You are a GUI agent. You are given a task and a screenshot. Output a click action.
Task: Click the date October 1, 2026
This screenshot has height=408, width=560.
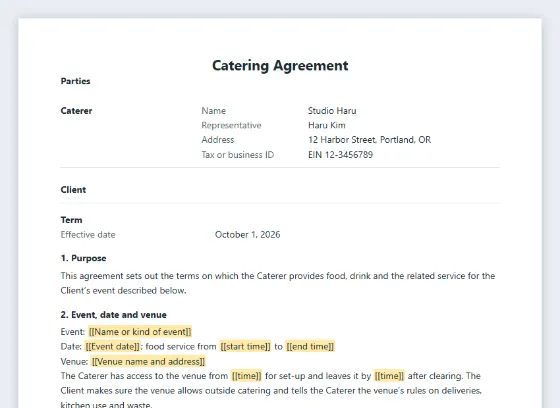tap(248, 235)
